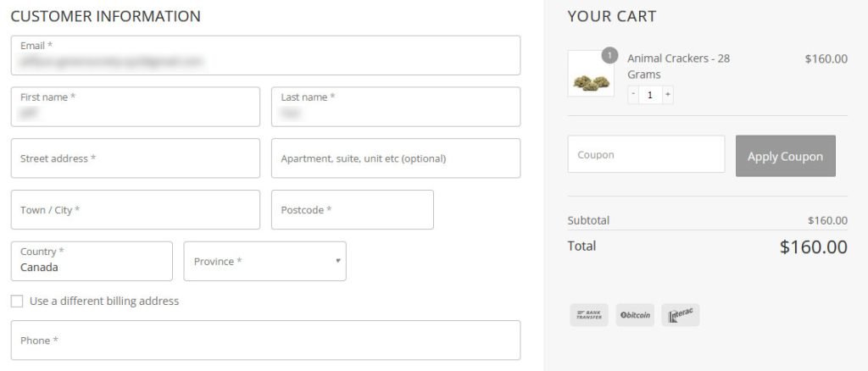The height and width of the screenshot is (371, 868).
Task: Click the Bank Transfer payment icon
Action: coord(588,315)
